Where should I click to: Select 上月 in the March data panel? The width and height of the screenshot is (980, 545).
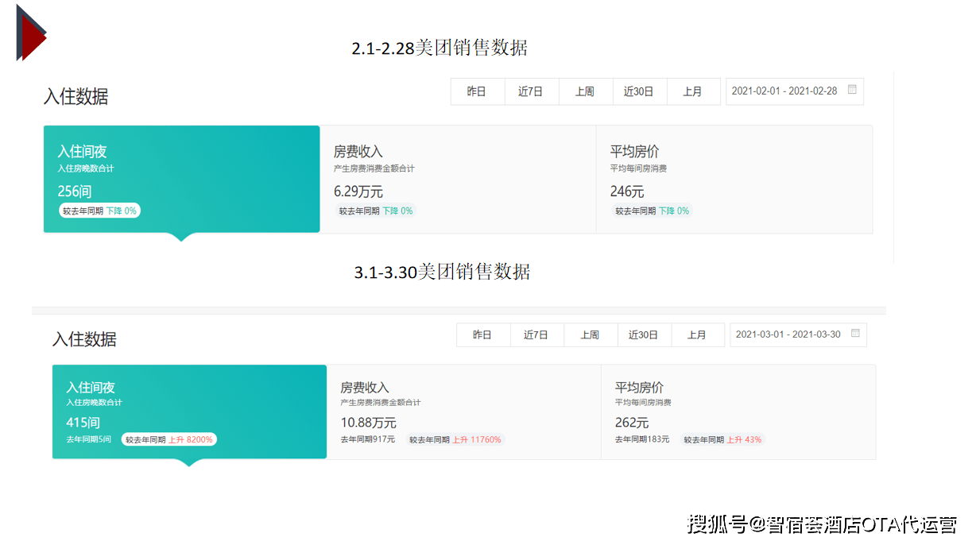click(697, 335)
